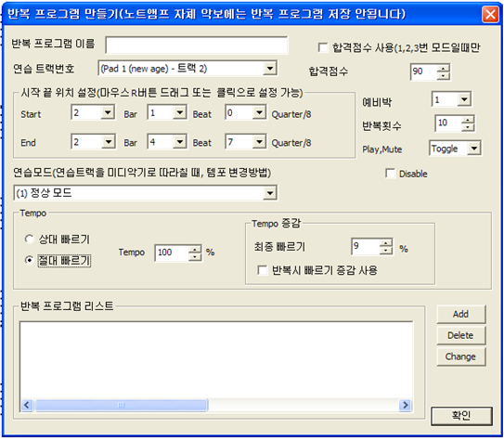Open the 연습모드 정상 모드 dropdown

coord(270,193)
